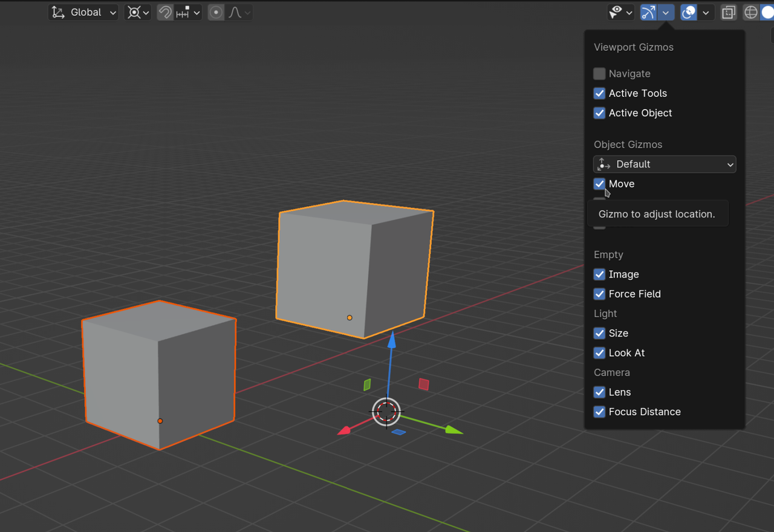Switch to wireframe shading mode
This screenshot has width=774, height=532.
tap(751, 13)
